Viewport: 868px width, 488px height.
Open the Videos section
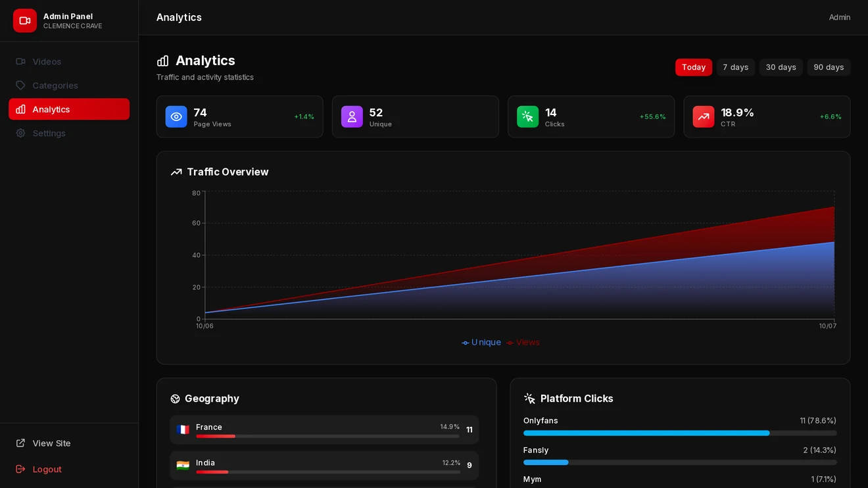[69, 61]
